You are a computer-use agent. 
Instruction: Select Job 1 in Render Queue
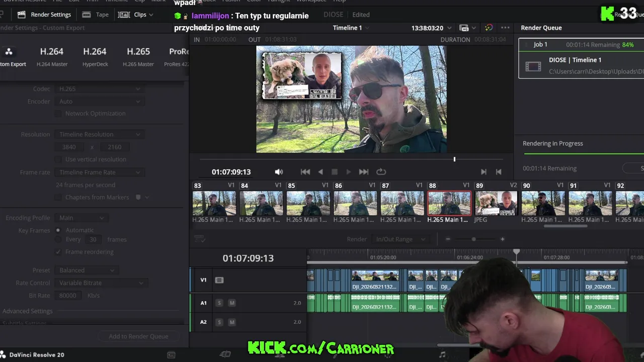coord(582,59)
